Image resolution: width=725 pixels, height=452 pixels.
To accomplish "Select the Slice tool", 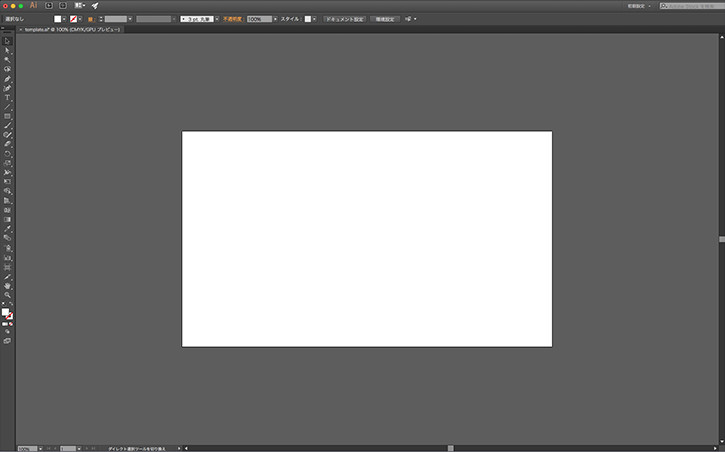I will click(7, 277).
